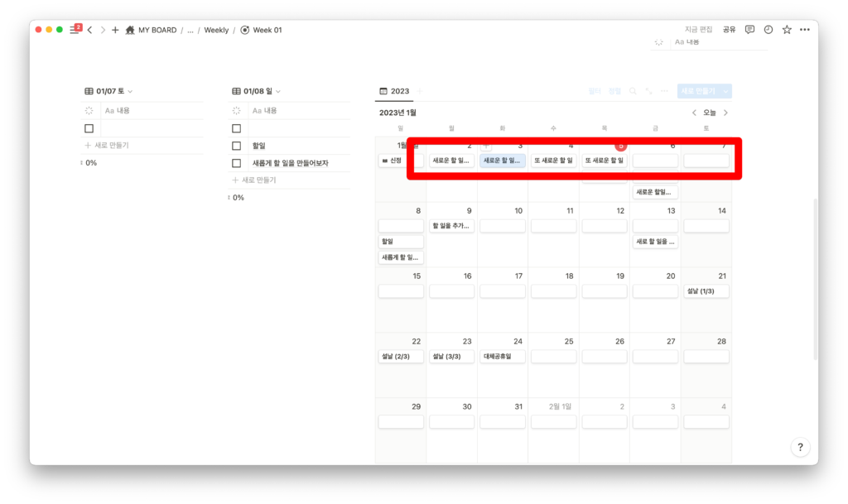
Task: Open the sidebar menu with notification badge
Action: (x=75, y=30)
